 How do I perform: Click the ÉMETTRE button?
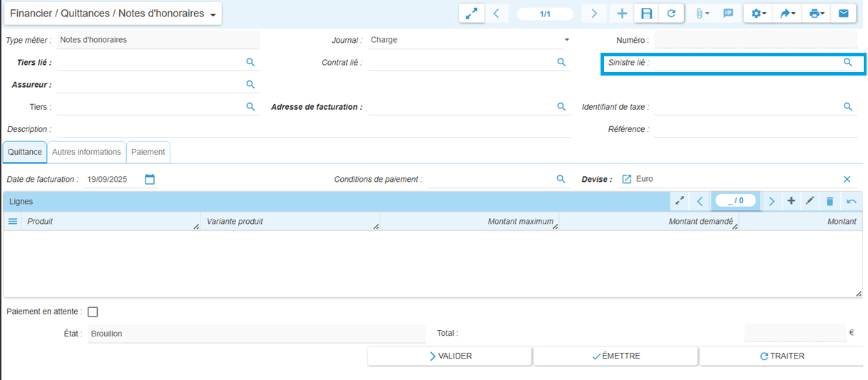coord(616,356)
